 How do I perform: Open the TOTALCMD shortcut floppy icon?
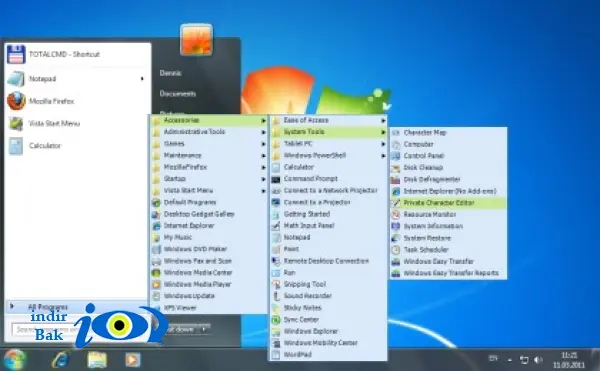pos(16,54)
